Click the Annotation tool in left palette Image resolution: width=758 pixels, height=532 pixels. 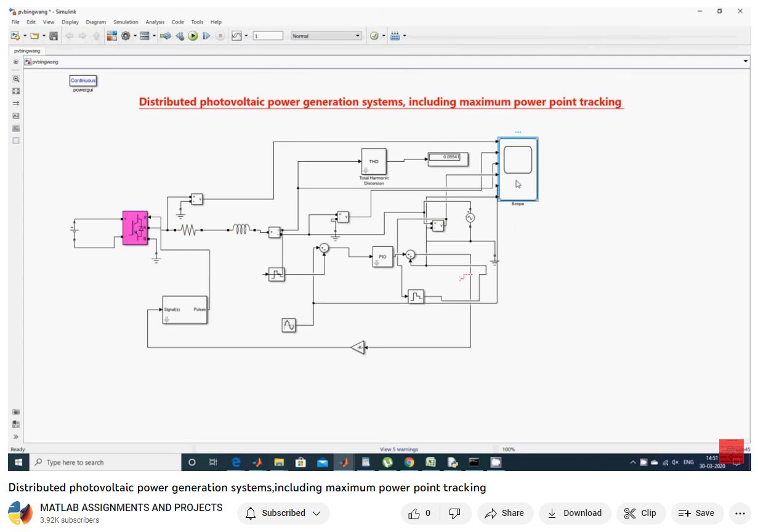point(16,116)
